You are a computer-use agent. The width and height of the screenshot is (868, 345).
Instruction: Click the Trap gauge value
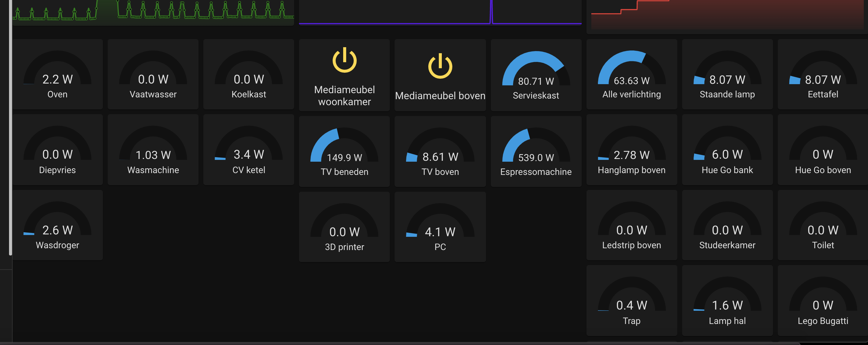(x=632, y=305)
